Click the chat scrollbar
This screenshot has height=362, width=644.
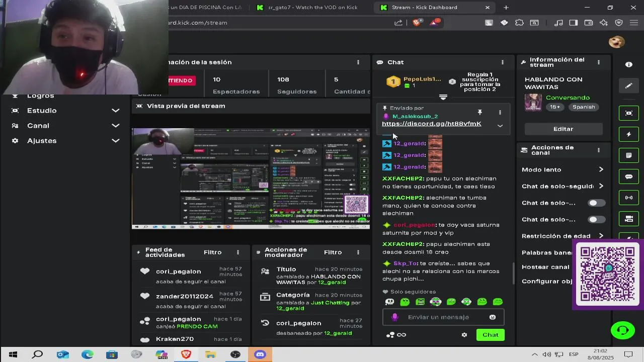click(x=513, y=274)
